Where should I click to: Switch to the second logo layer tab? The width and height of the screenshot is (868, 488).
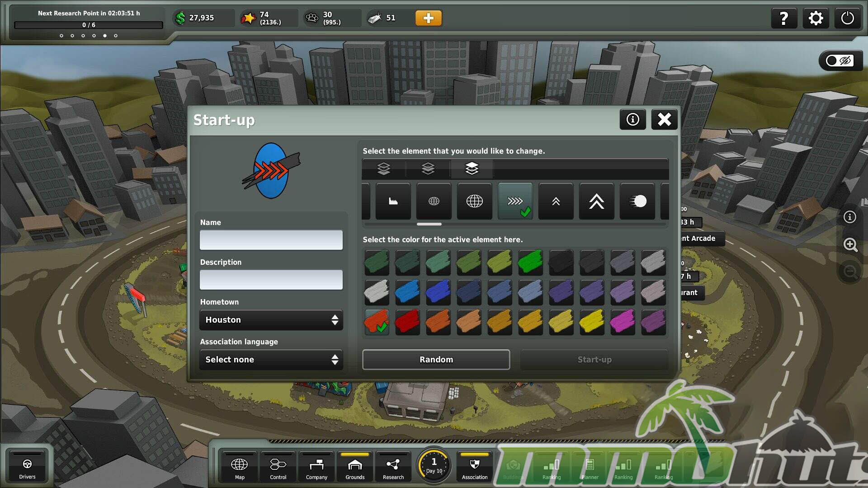click(428, 169)
